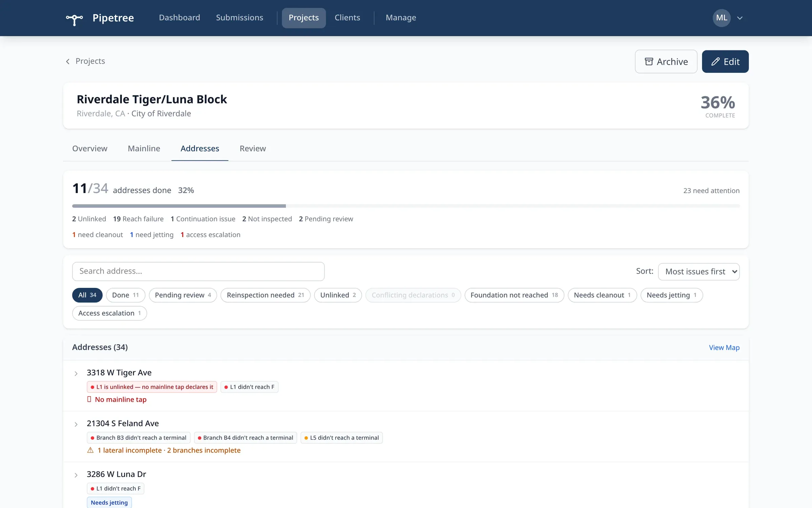
Task: Click the L5 didn't reach a terminal tag
Action: click(341, 438)
